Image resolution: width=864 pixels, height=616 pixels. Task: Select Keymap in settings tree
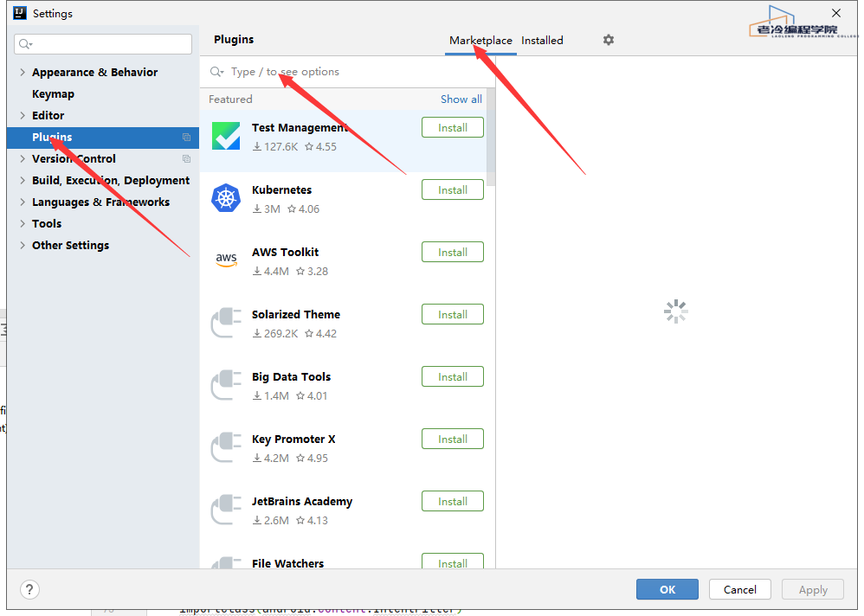click(53, 93)
